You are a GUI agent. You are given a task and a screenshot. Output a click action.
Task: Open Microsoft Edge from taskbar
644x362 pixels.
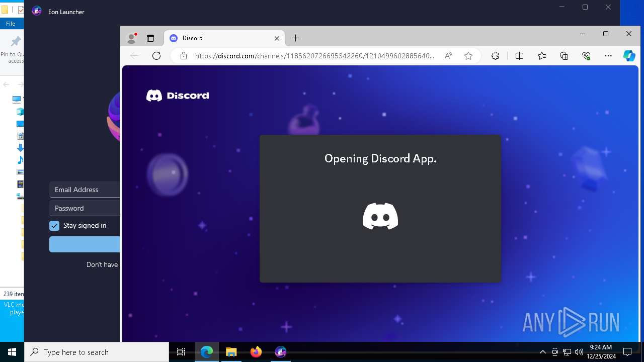click(207, 352)
